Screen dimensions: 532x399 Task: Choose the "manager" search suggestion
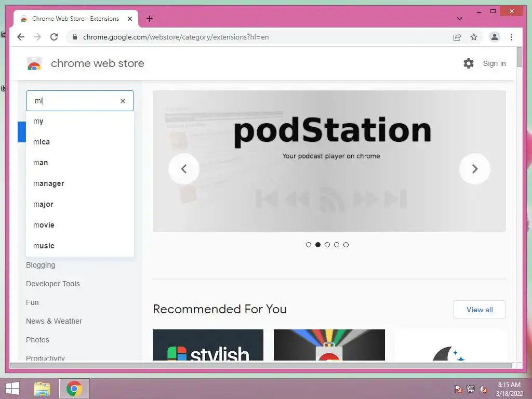pos(80,183)
